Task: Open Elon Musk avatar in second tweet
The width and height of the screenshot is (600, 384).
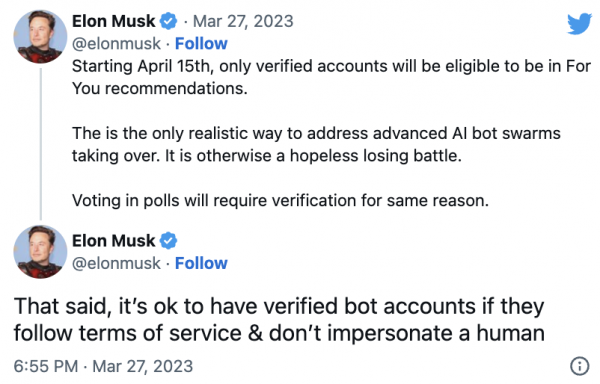Action: pyautogui.click(x=40, y=252)
